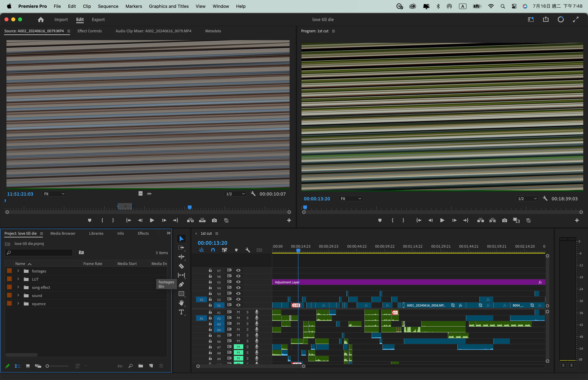This screenshot has height=380, width=588.
Task: Hide track V5 output with eye icon
Action: pos(238,282)
